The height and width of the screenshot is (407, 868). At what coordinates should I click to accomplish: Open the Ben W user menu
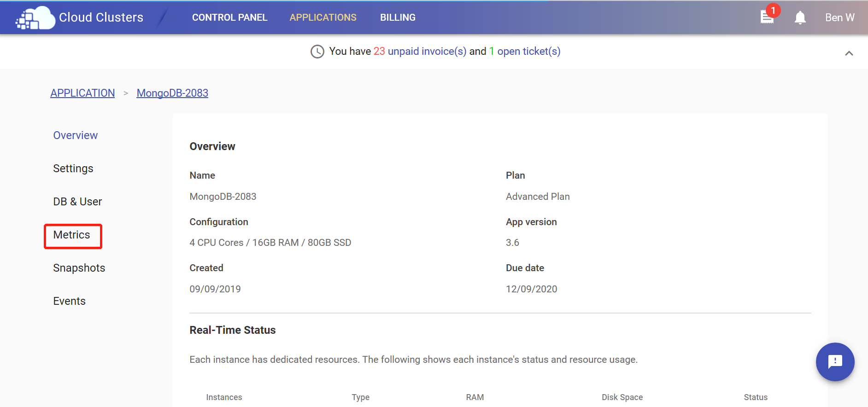[x=839, y=17]
